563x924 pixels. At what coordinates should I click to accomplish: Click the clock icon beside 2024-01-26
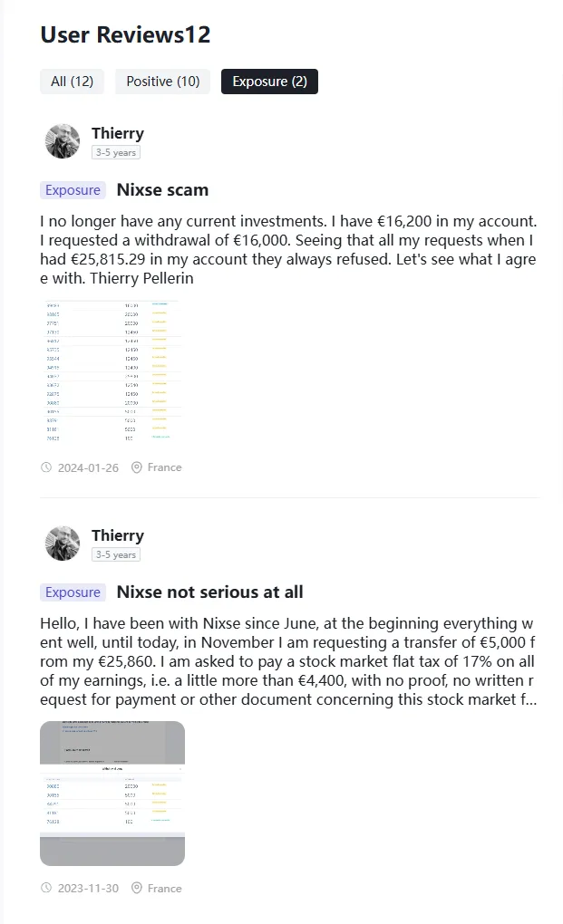click(46, 467)
